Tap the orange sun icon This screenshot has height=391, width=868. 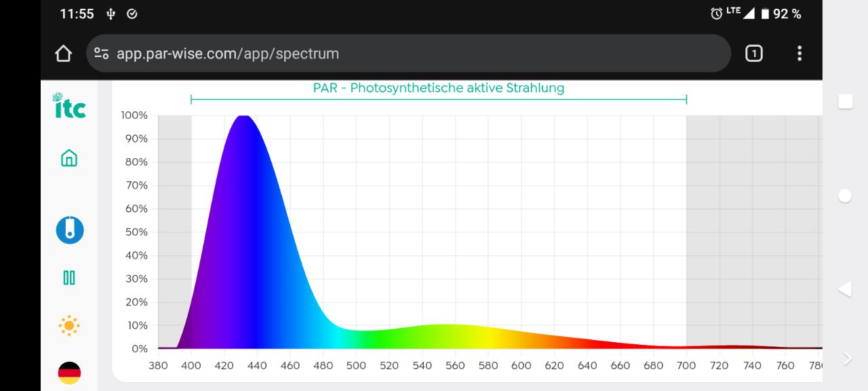(69, 326)
